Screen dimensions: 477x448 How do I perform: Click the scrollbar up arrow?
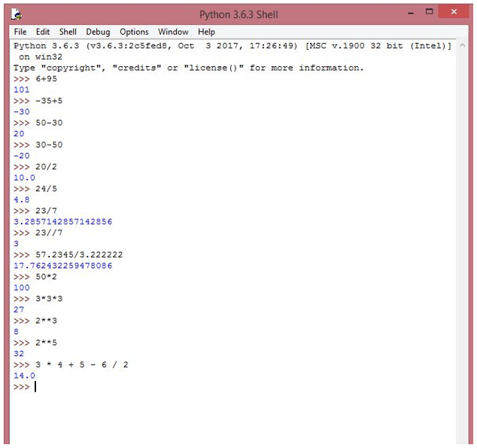click(x=463, y=45)
